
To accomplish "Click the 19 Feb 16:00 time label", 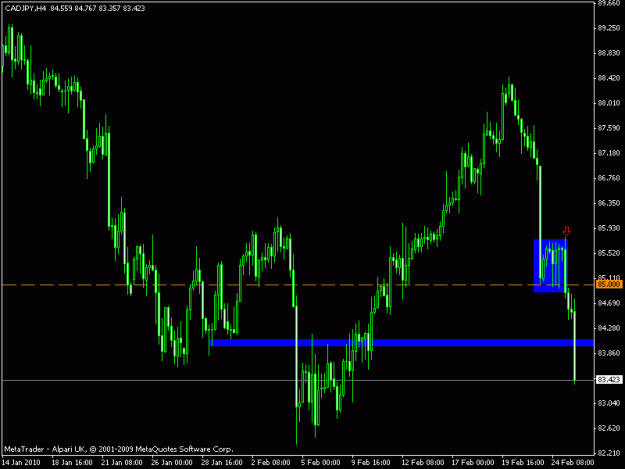I will click(x=523, y=463).
